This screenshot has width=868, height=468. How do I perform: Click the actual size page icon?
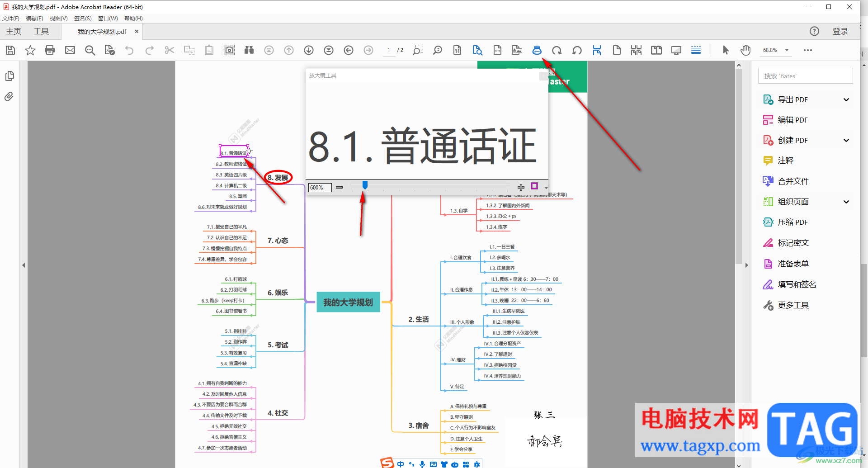coord(458,50)
